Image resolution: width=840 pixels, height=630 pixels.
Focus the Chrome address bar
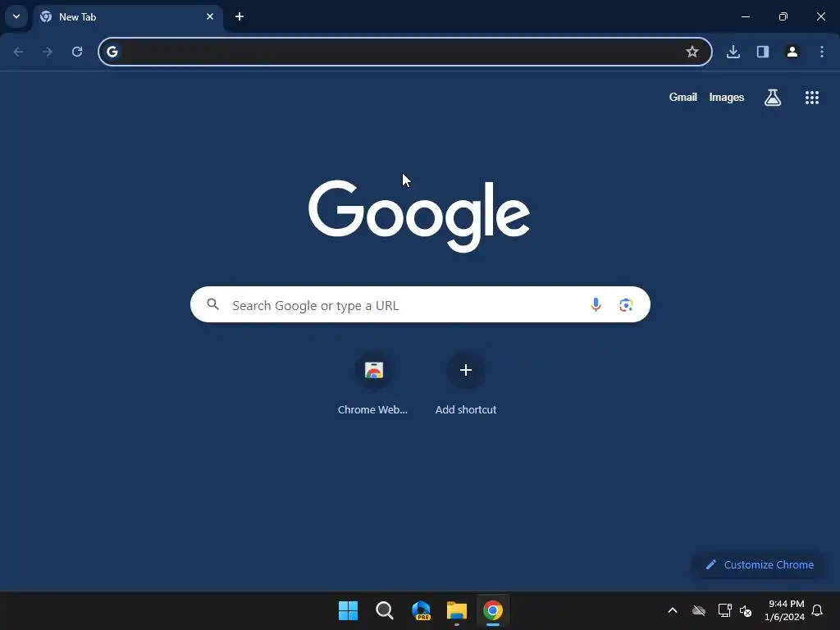[405, 52]
